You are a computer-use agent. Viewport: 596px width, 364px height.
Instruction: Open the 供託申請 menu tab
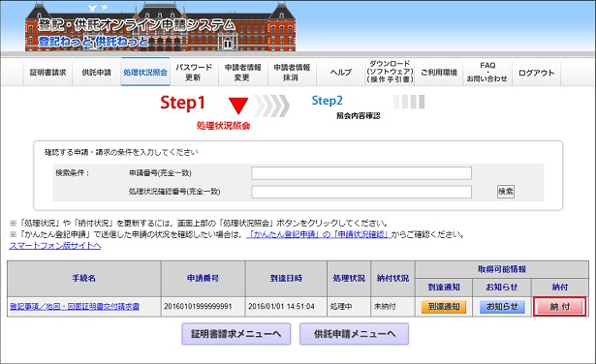point(97,72)
